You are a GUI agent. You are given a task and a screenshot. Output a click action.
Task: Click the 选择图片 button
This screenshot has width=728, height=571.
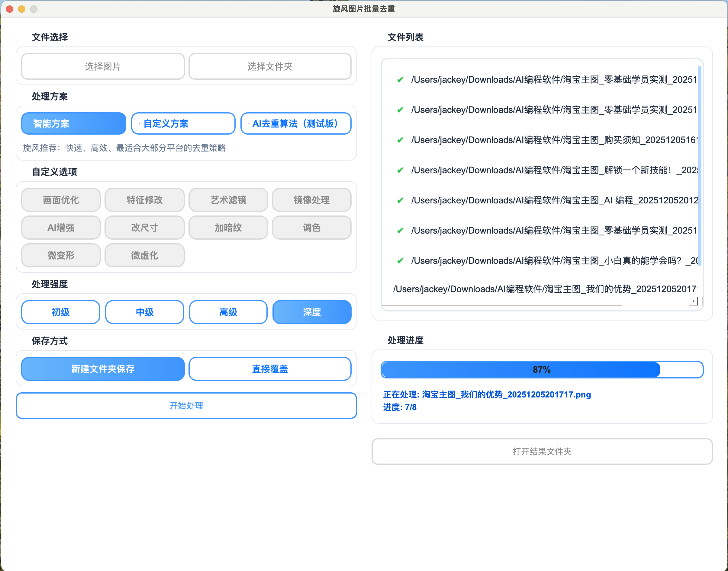tap(103, 66)
